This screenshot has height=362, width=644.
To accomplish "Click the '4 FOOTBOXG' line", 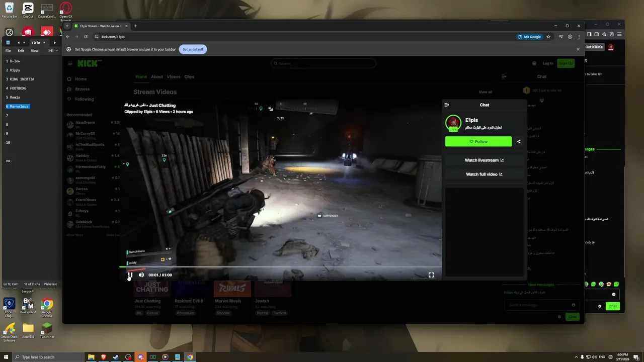I will click(x=16, y=88).
